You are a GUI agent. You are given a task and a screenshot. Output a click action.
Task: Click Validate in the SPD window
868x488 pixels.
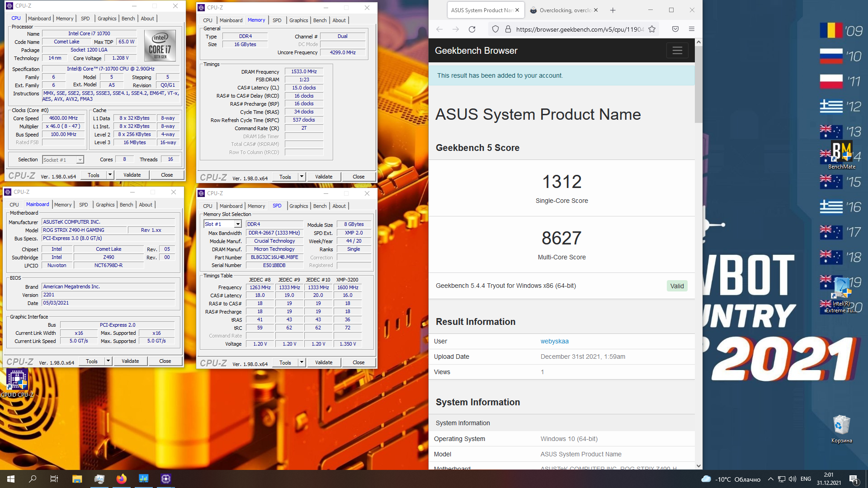click(324, 362)
